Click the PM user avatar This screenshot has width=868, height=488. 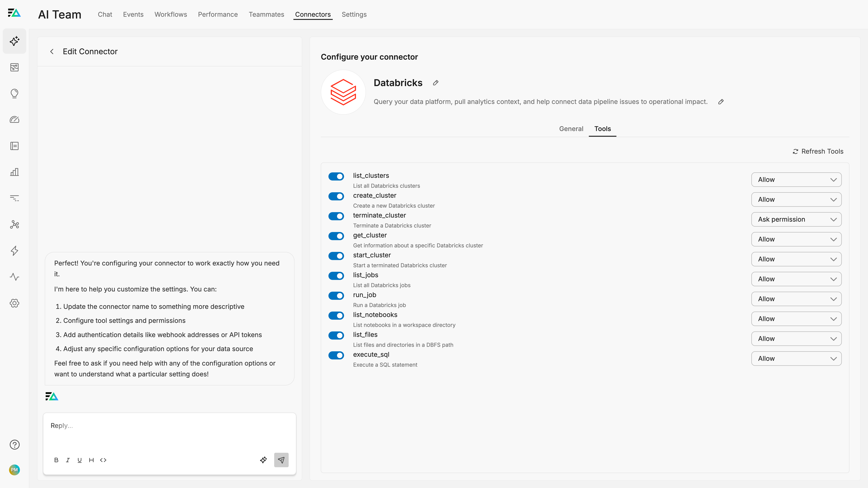[x=14, y=470]
